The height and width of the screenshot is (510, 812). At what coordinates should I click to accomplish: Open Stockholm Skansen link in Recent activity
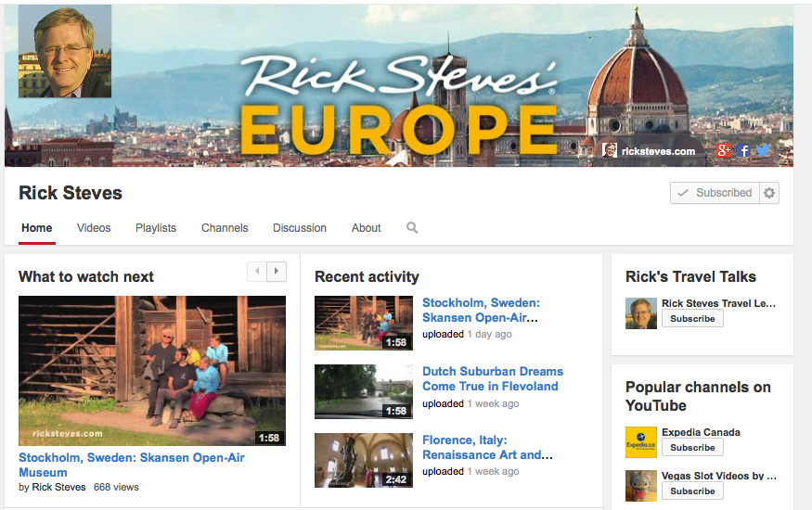pyautogui.click(x=481, y=310)
